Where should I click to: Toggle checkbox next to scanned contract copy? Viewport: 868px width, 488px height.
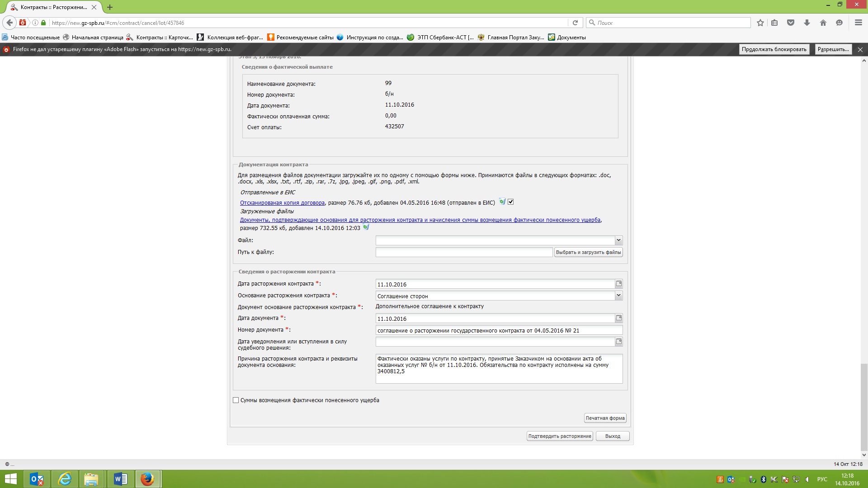(x=511, y=202)
